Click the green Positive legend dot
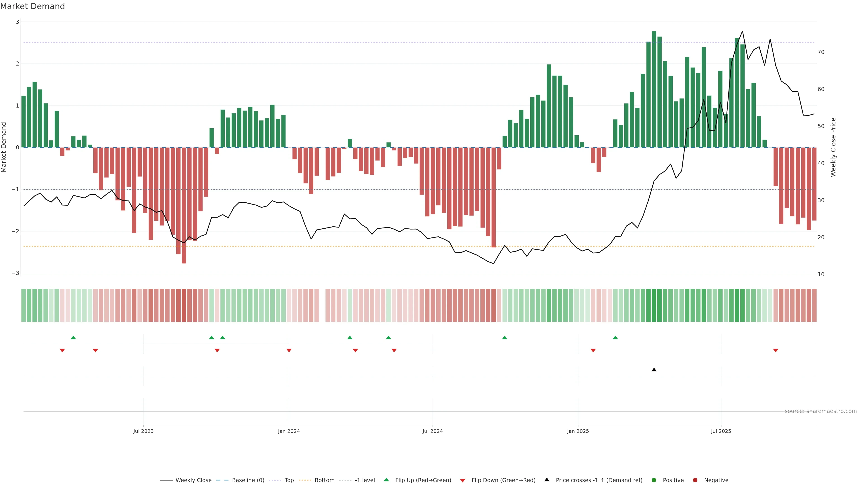 (x=654, y=480)
